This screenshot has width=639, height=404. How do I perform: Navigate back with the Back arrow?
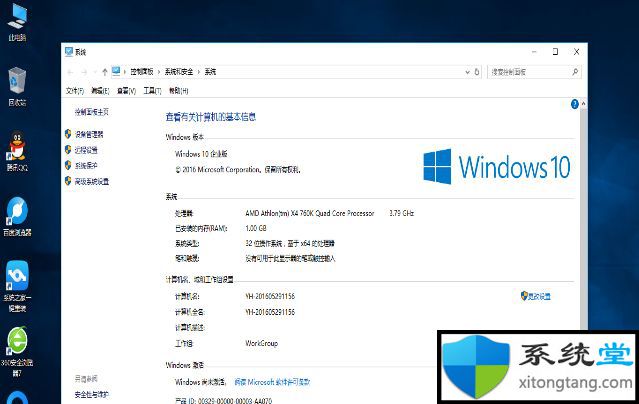[x=70, y=72]
